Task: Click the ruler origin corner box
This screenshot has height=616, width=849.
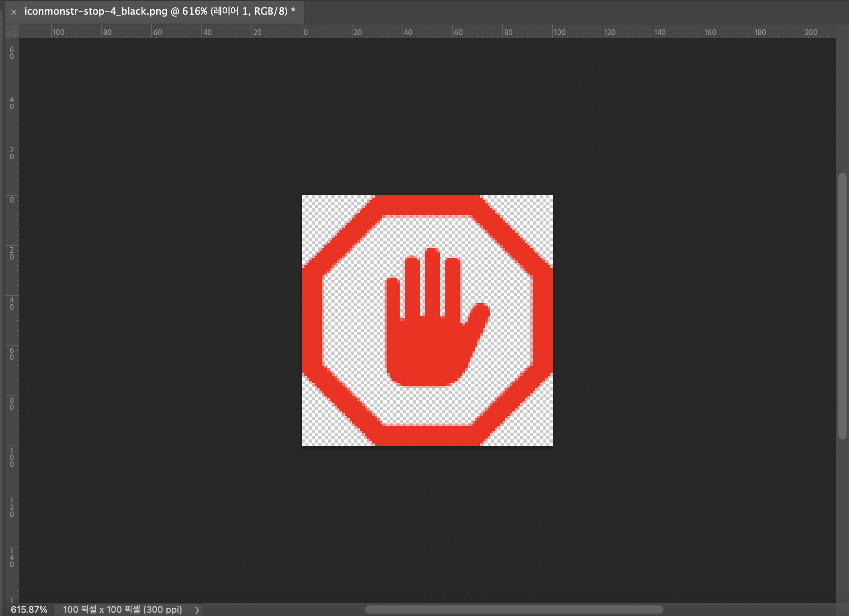Action: tap(12, 31)
